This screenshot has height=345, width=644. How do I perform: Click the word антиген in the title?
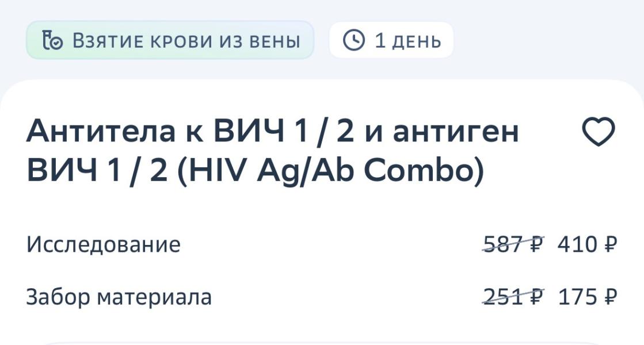[x=456, y=131]
